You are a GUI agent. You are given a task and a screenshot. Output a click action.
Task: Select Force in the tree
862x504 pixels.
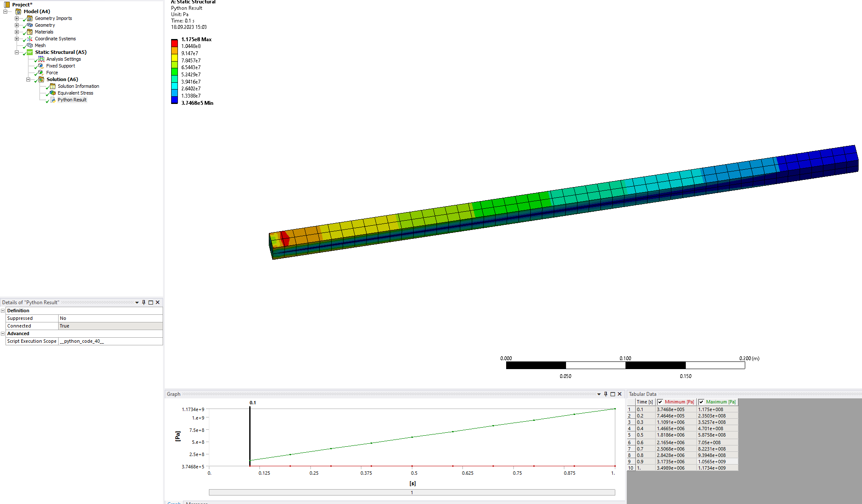[x=52, y=73]
